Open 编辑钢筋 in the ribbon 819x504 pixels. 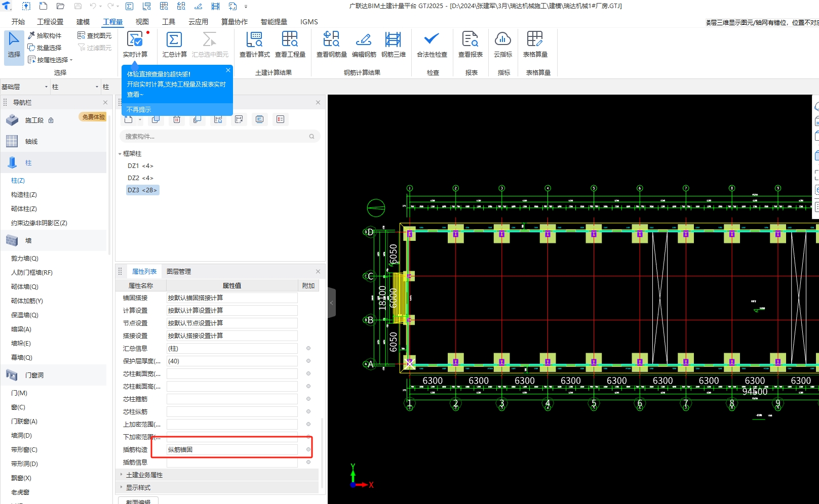(364, 45)
